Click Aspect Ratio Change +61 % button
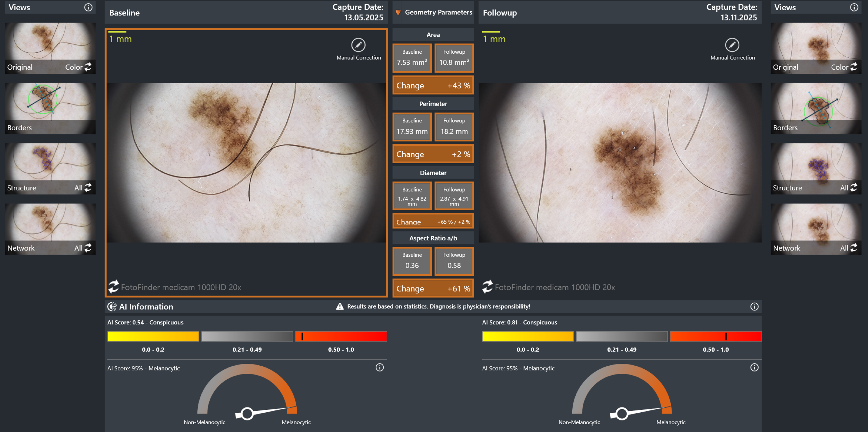The image size is (868, 432). 433,288
